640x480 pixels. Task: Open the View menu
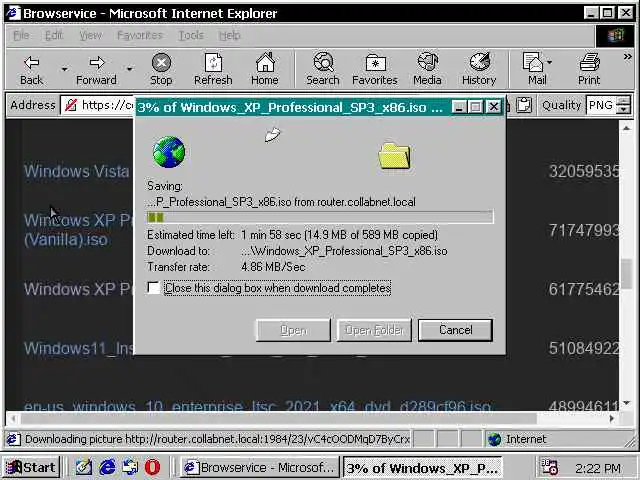coord(90,36)
